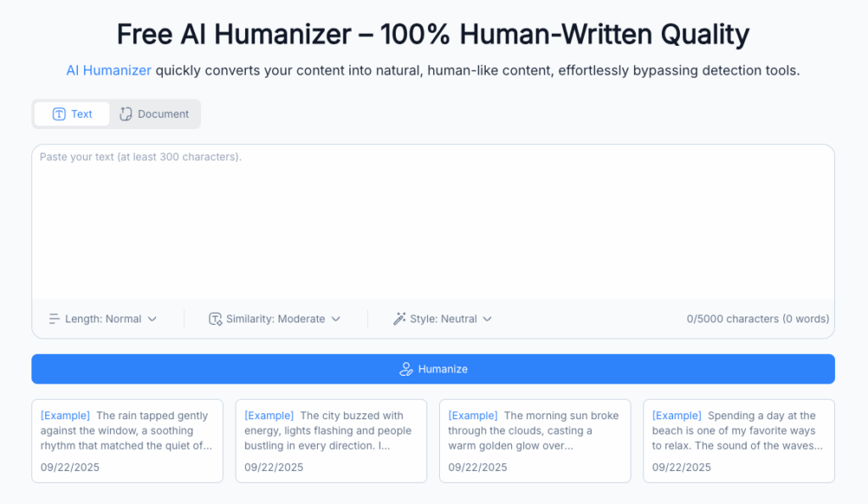The height and width of the screenshot is (504, 868).
Task: Expand the Similarity: Moderate dropdown
Action: (275, 318)
